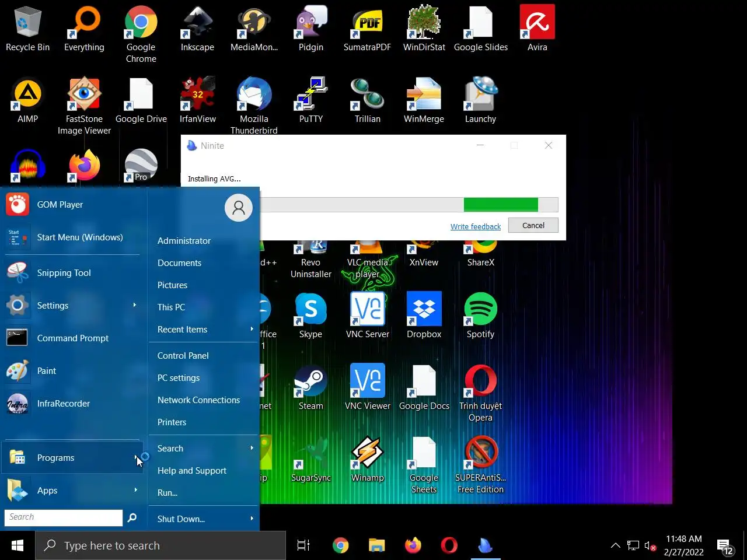Screen dimensions: 747x560
Task: Select the VNC Viewer desktop shortcut
Action: (367, 387)
